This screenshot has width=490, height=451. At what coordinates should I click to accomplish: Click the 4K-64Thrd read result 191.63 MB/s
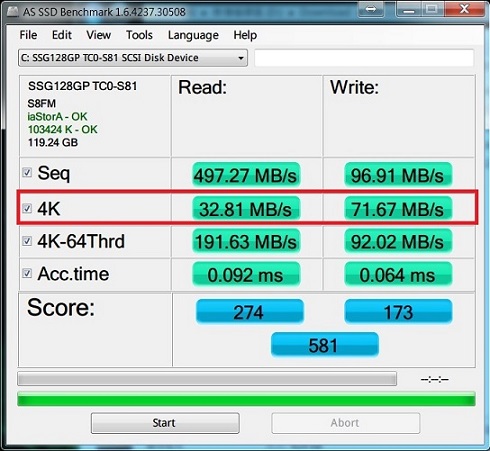pos(246,241)
